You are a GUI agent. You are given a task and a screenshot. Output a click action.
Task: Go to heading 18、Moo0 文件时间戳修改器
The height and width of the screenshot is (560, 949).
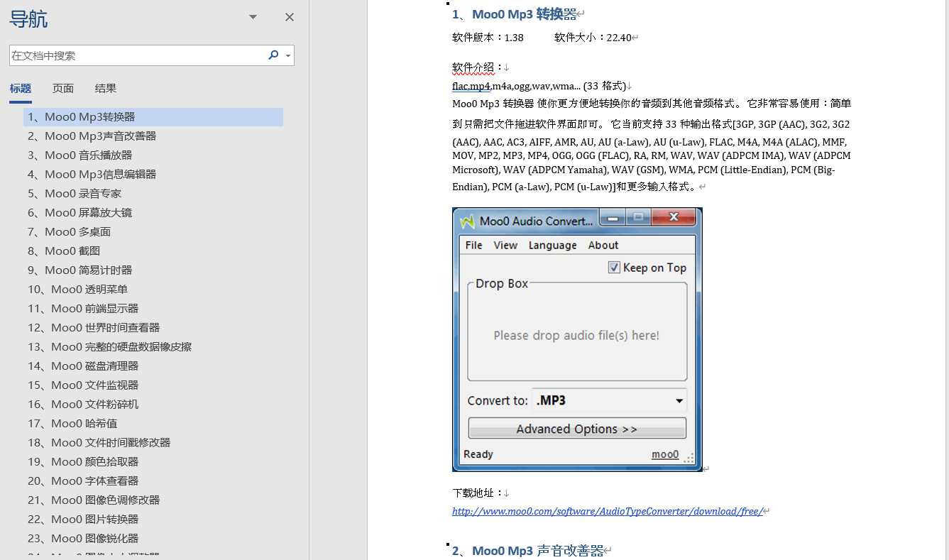pyautogui.click(x=99, y=443)
